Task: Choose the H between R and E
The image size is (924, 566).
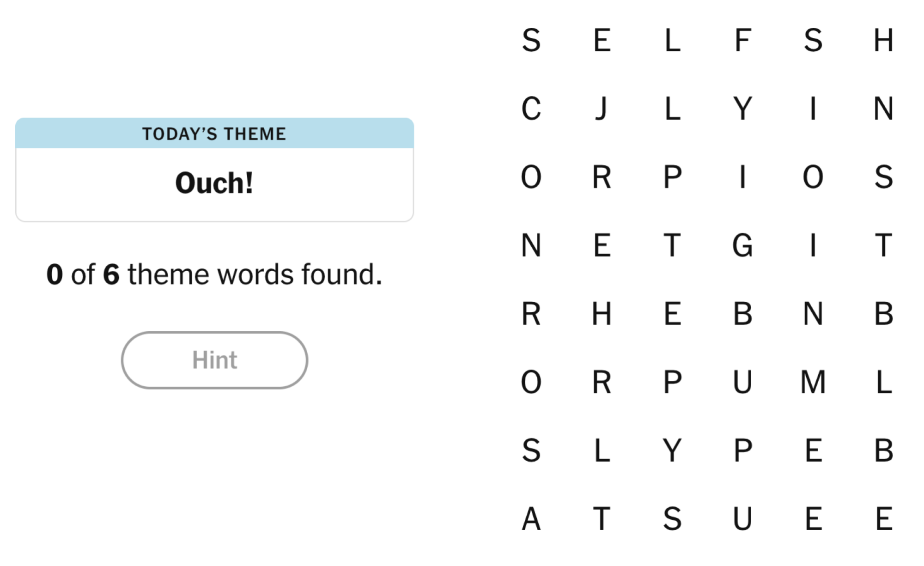Action: [x=602, y=314]
